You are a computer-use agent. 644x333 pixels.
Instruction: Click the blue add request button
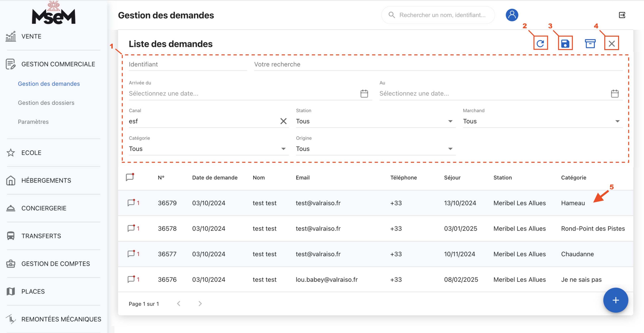(615, 300)
